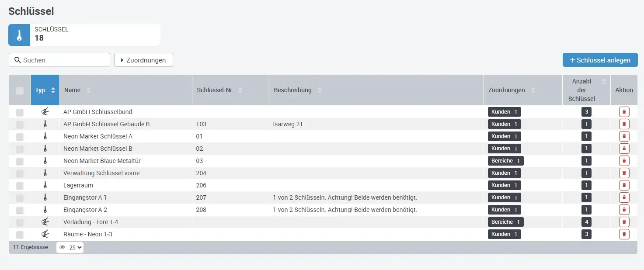The image size is (644, 270).
Task: Click the sort arrows on Schlüssel-Nr column
Action: click(x=240, y=90)
